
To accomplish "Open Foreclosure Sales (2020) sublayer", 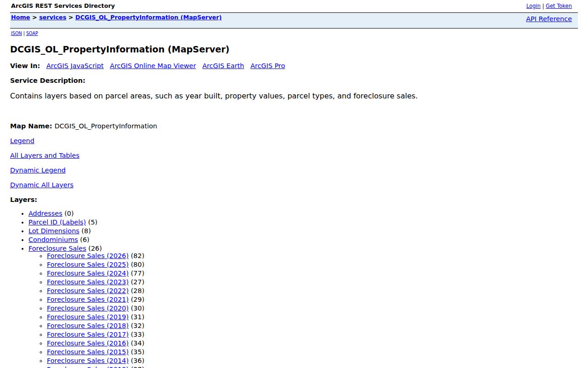I will (87, 308).
